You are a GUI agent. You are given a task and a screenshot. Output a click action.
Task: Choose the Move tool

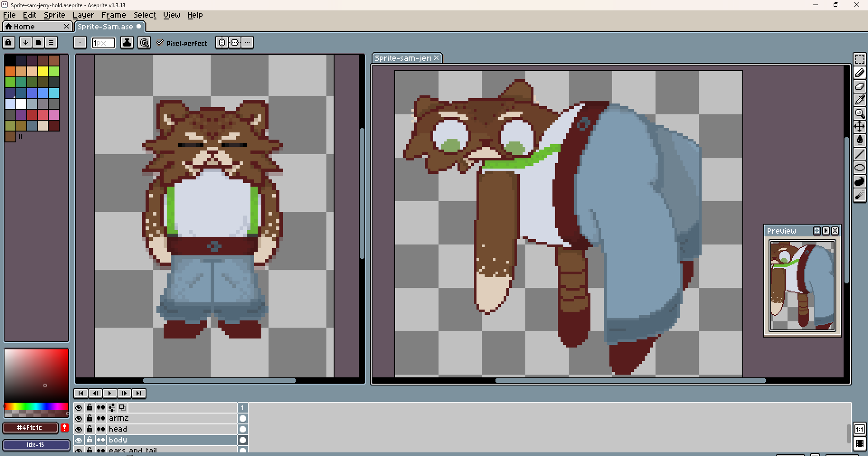(859, 127)
